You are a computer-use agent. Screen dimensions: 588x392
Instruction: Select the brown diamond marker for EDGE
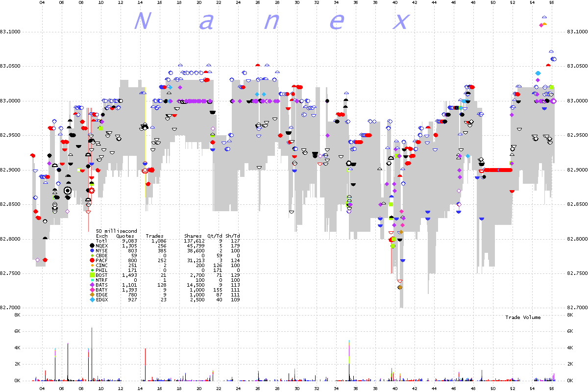[92, 294]
